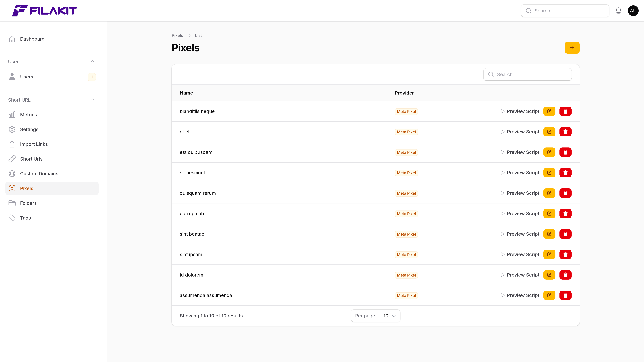The height and width of the screenshot is (362, 644).
Task: Open Settings in the sidebar
Action: pos(52,130)
